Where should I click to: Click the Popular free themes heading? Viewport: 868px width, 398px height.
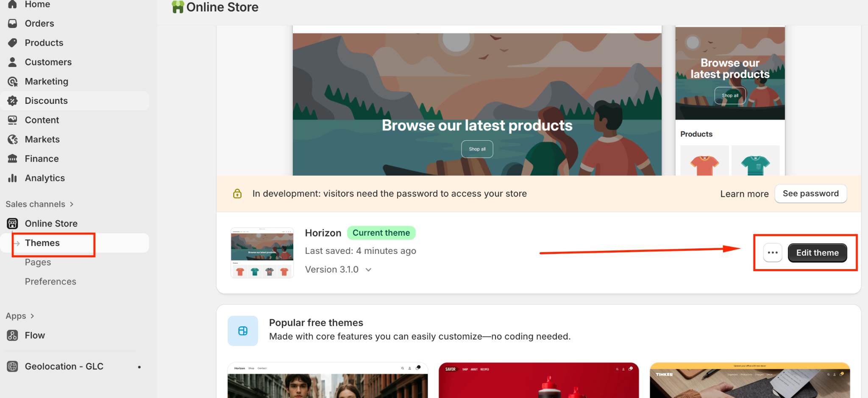pyautogui.click(x=316, y=323)
